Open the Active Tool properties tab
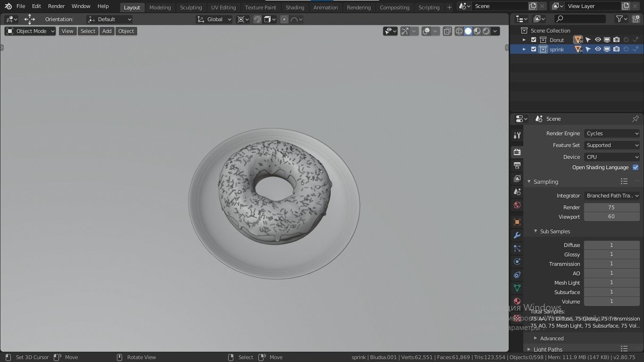Screen dimensions: 644x362 point(517,136)
